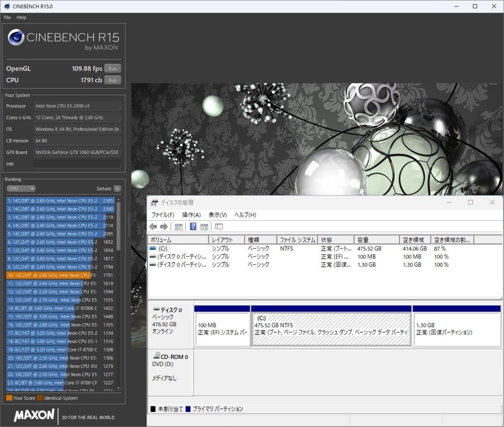
Task: Open the ヘルプ(H) menu in Disk Management
Action: [245, 215]
